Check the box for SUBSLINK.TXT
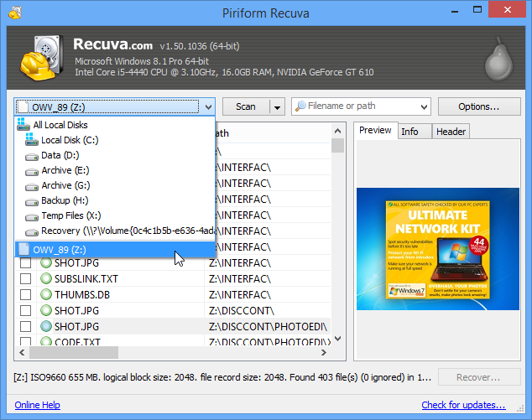The width and height of the screenshot is (532, 420). click(25, 278)
